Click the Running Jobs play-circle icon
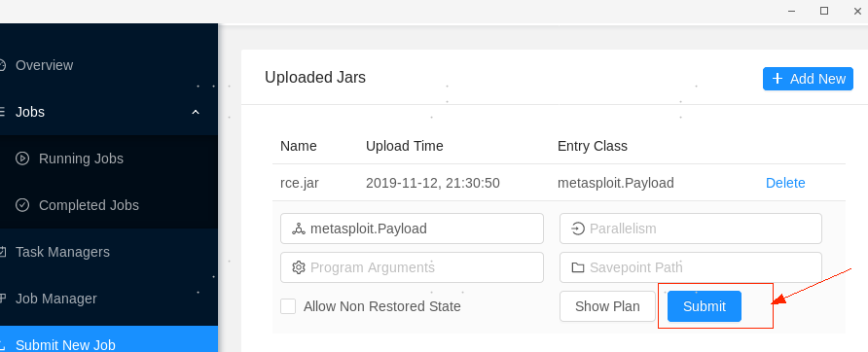Image resolution: width=868 pixels, height=352 pixels. coord(22,158)
